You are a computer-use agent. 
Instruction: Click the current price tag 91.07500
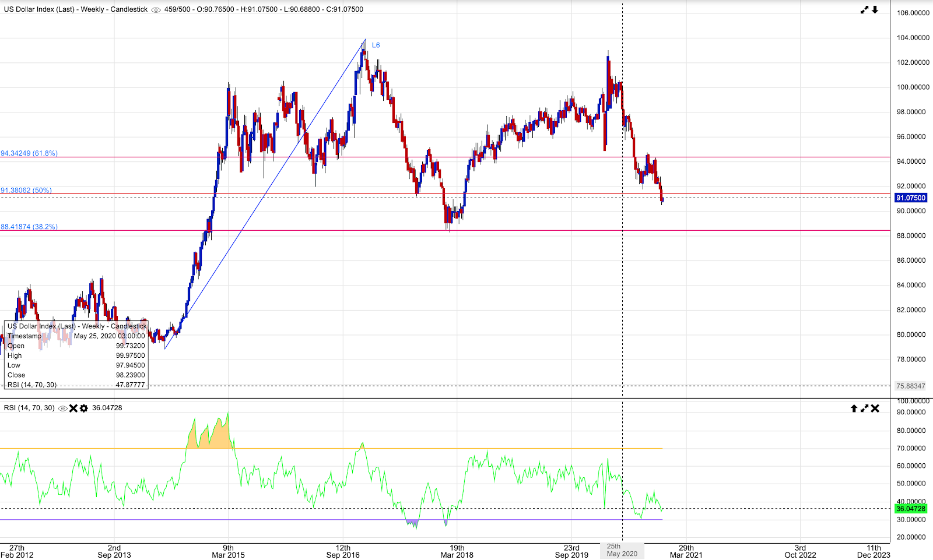(911, 198)
